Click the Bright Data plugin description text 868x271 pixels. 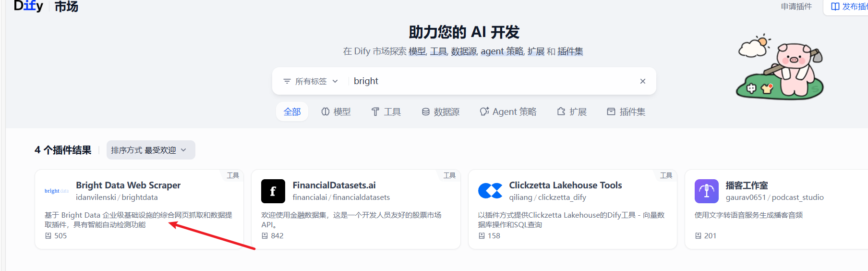(139, 220)
